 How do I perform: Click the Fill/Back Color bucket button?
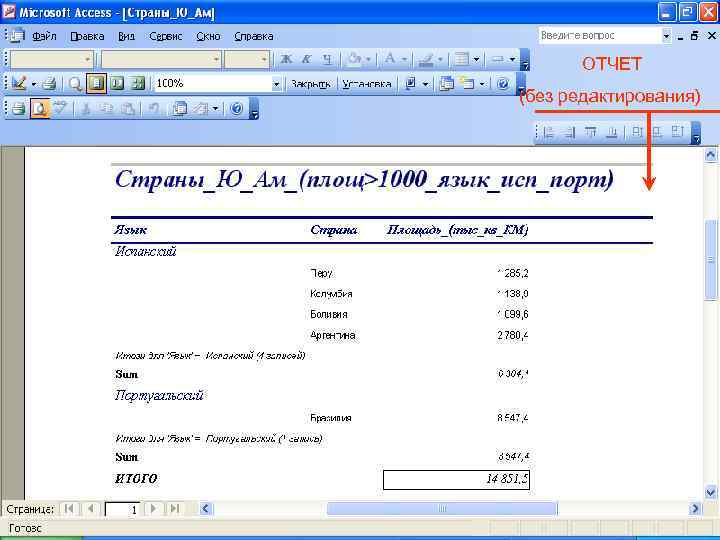[x=354, y=59]
